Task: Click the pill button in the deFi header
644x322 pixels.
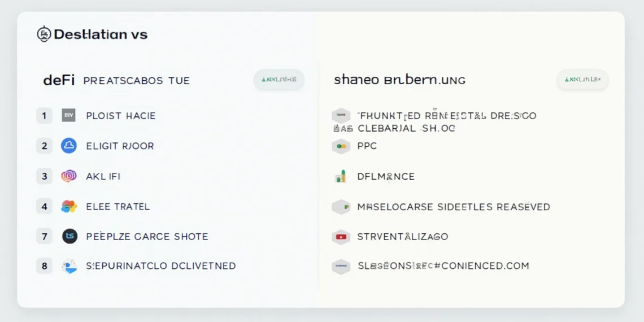Action: tap(279, 80)
